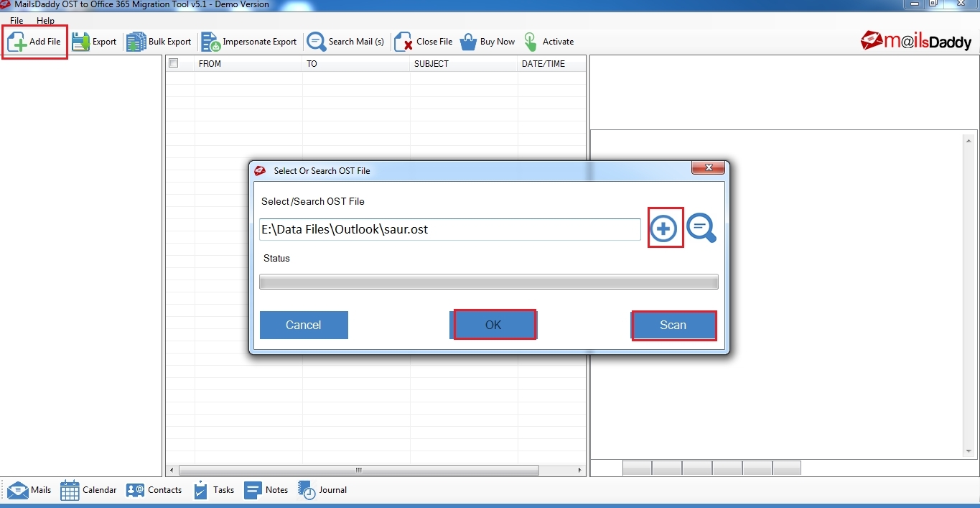This screenshot has width=980, height=508.
Task: Click the Buy Now basket icon
Action: 468,42
